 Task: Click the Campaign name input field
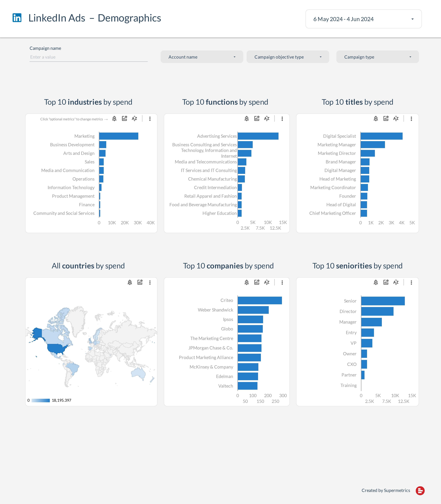click(x=88, y=57)
